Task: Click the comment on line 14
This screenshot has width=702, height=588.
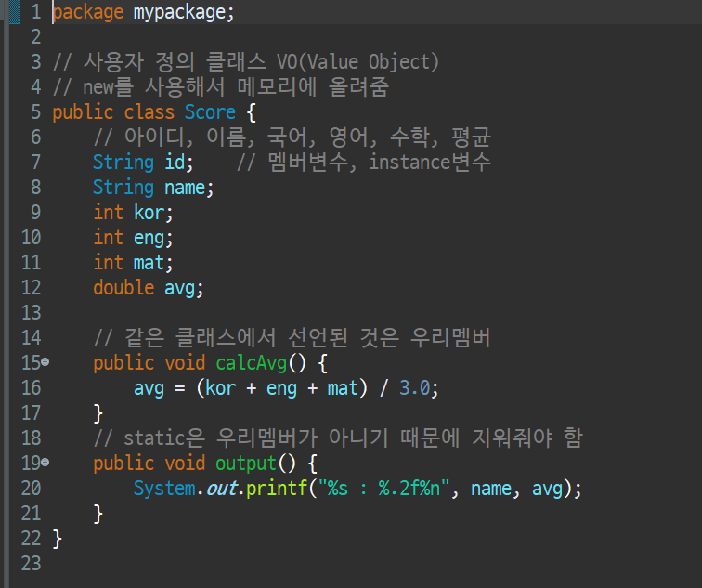Action: point(292,338)
